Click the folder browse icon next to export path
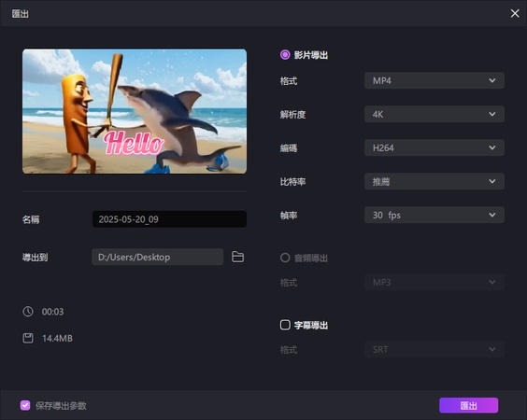This screenshot has height=420, width=527. click(x=238, y=257)
